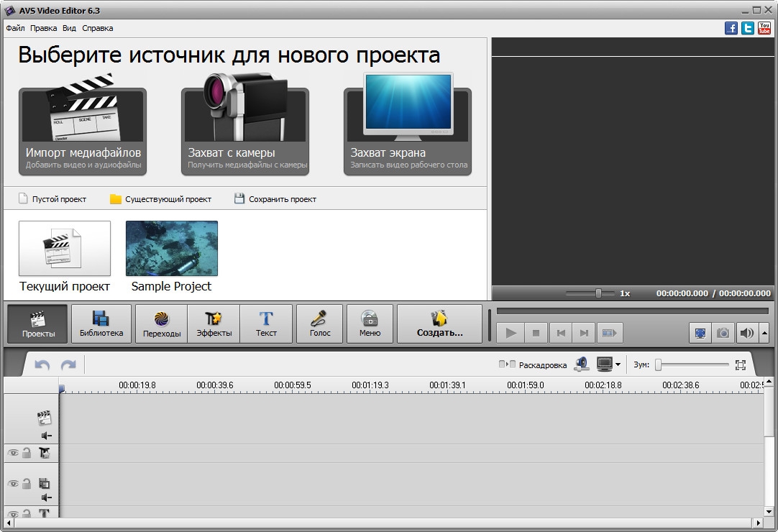Click the AVS Video Editor title icon
Image resolution: width=778 pixels, height=532 pixels.
[x=9, y=10]
